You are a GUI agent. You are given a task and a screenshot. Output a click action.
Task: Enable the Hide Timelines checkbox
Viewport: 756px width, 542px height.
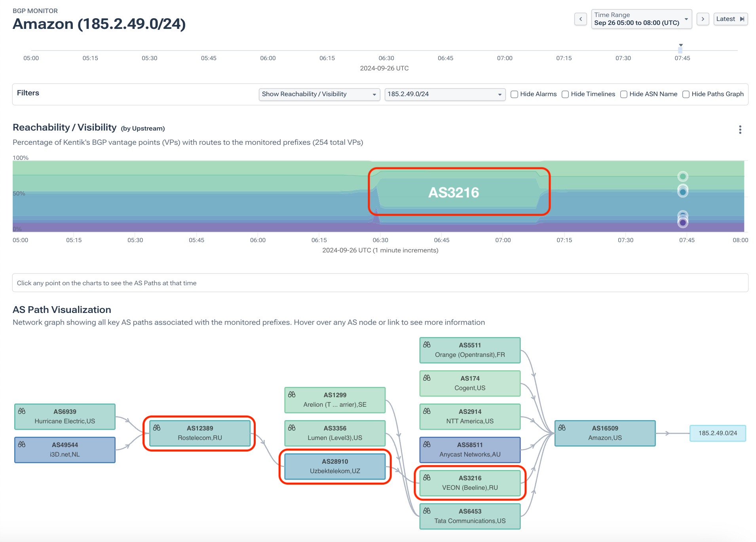[x=565, y=94]
